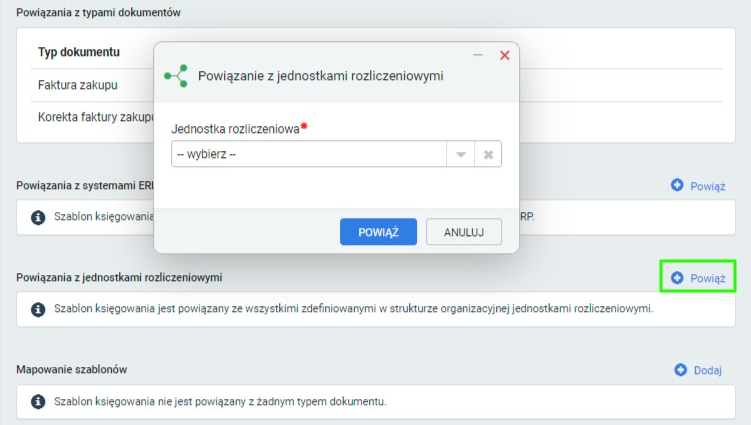Click the 'Powiązania z jednostkami rozliczeniowymi' section heading
The width and height of the screenshot is (751, 425).
(x=119, y=277)
